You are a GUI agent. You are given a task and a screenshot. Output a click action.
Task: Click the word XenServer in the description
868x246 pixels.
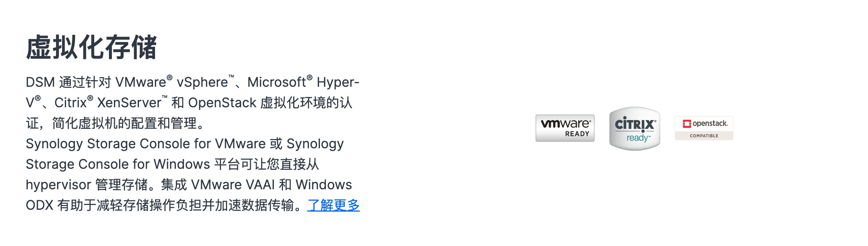click(x=129, y=103)
